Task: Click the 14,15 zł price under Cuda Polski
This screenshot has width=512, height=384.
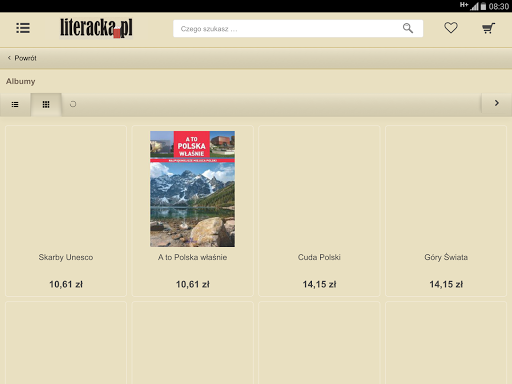Action: coord(319,284)
